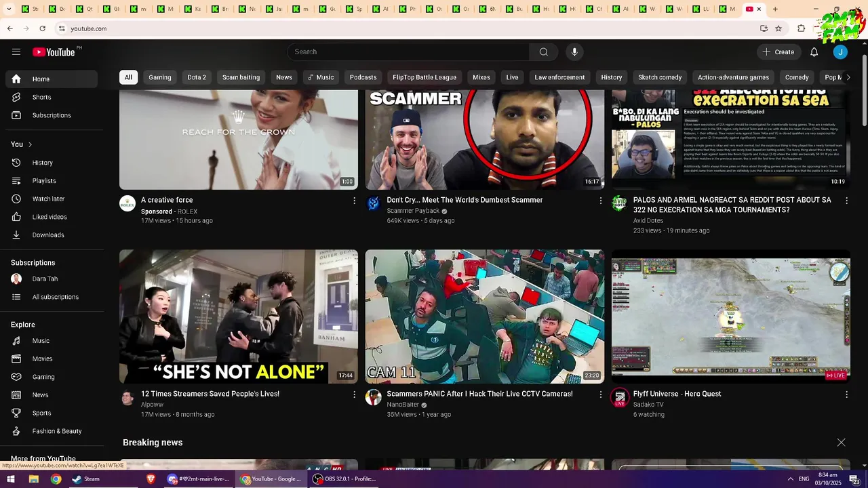Open options for '12 Times Streamers' video
Viewport: 868px width, 488px height.
354,394
